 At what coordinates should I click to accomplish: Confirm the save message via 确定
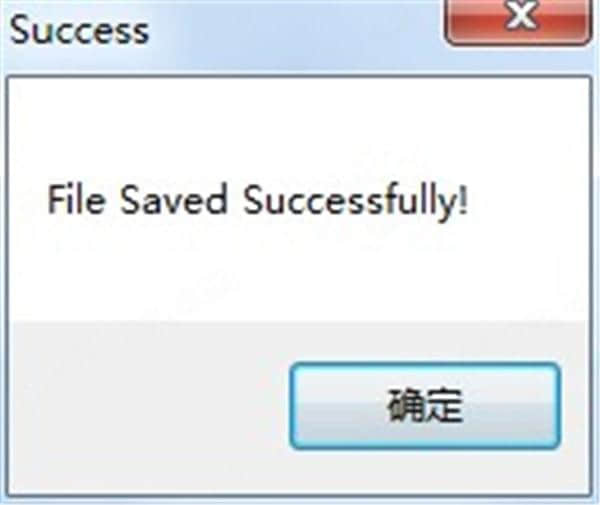click(425, 406)
